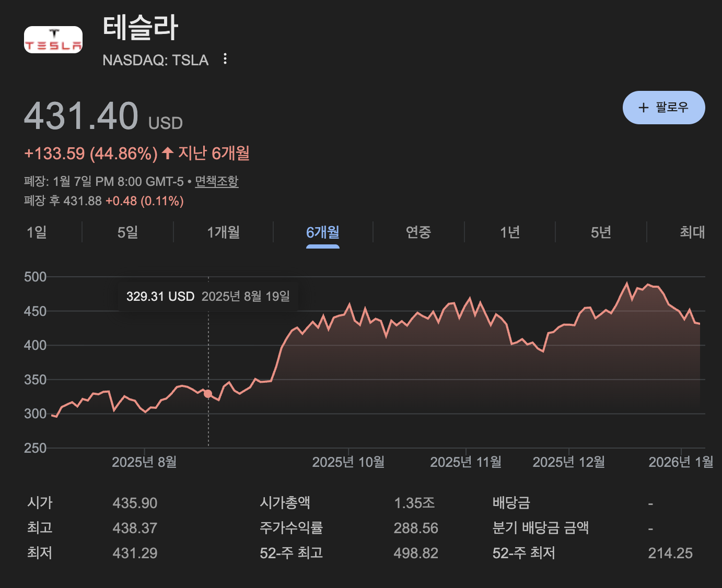722x588 pixels.
Task: Click the 500 y-axis label
Action: (x=36, y=277)
